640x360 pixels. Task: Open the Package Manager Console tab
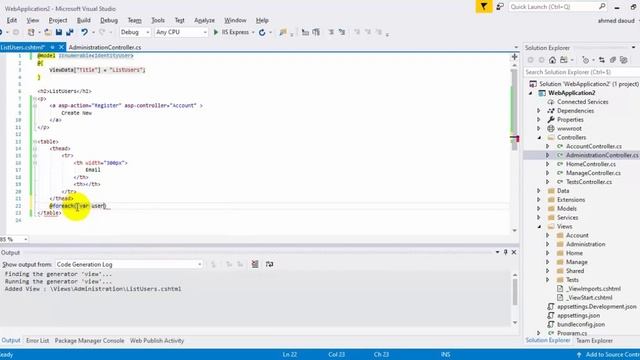tap(89, 340)
